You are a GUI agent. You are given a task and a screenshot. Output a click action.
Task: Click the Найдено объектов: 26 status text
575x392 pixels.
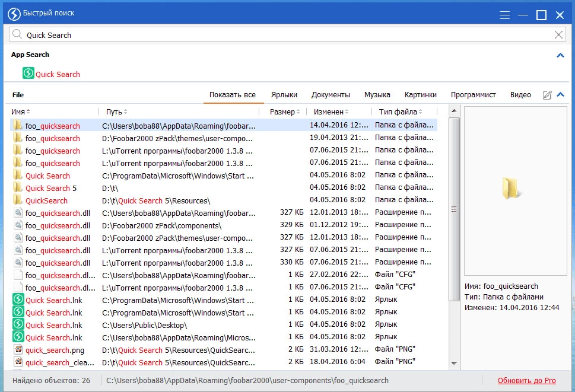[52, 381]
